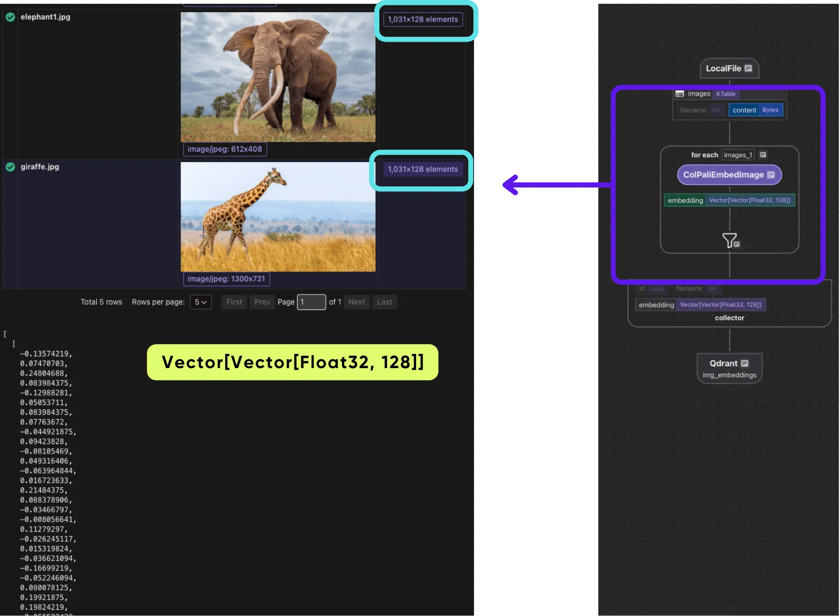Select the LocalFile source node

pyautogui.click(x=729, y=69)
